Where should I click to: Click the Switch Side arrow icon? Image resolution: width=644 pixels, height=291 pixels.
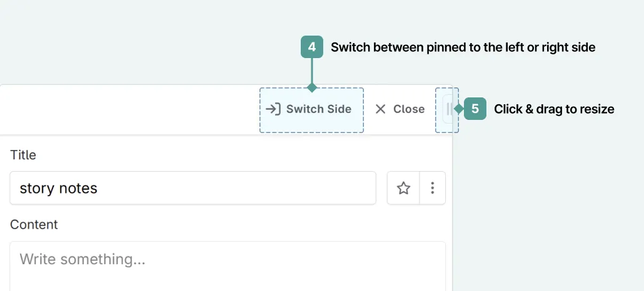(x=273, y=109)
